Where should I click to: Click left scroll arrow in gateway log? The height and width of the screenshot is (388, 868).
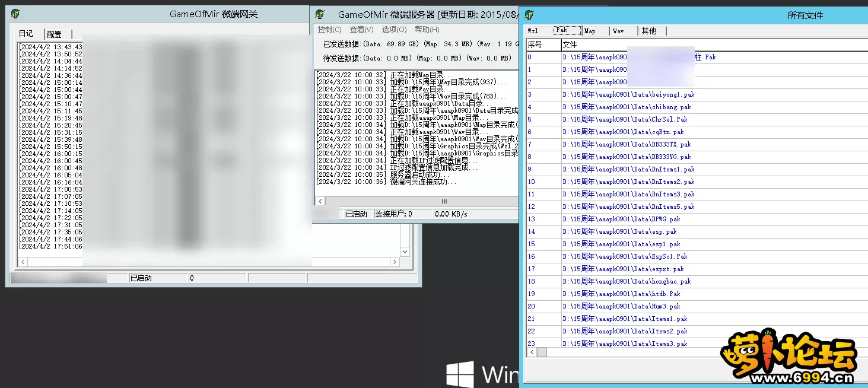(x=23, y=262)
